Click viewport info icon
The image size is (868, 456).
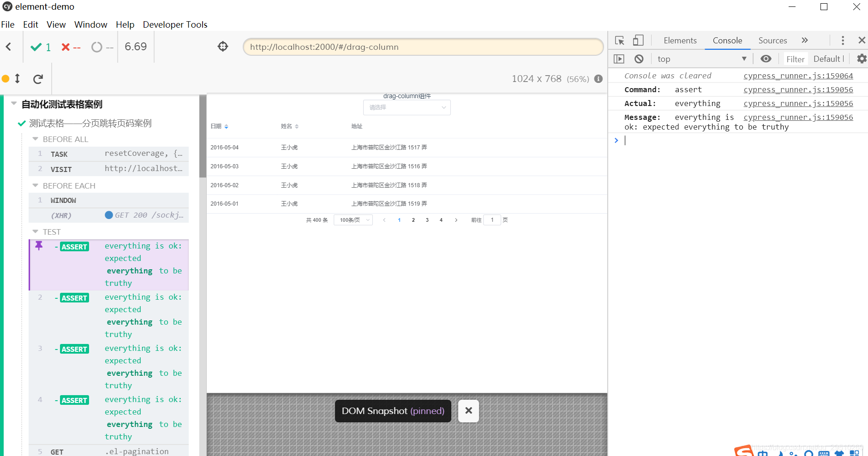coord(599,79)
